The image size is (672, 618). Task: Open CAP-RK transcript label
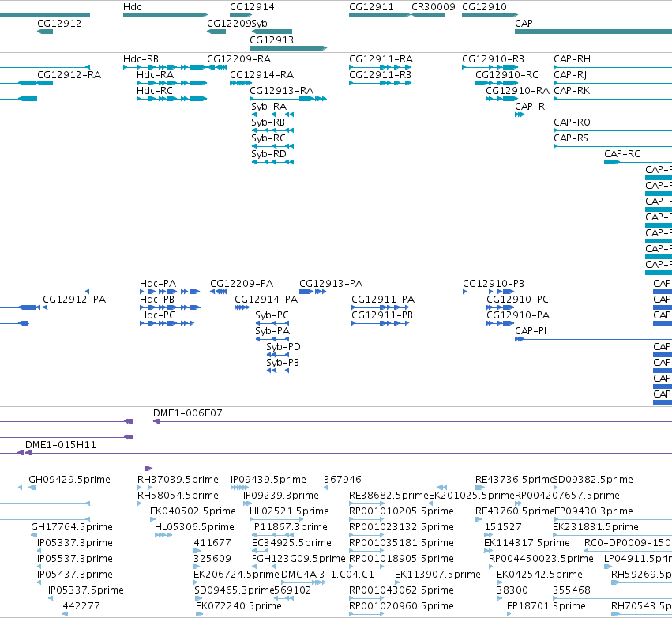coord(573,91)
